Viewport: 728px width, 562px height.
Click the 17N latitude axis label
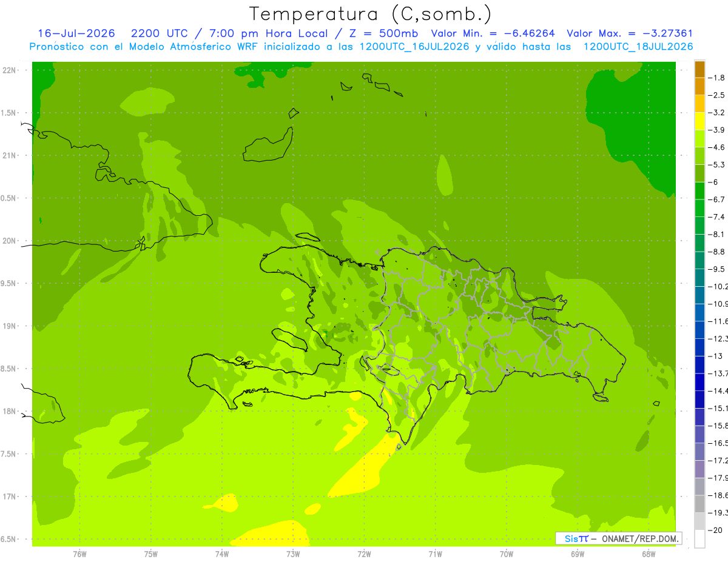tap(10, 497)
